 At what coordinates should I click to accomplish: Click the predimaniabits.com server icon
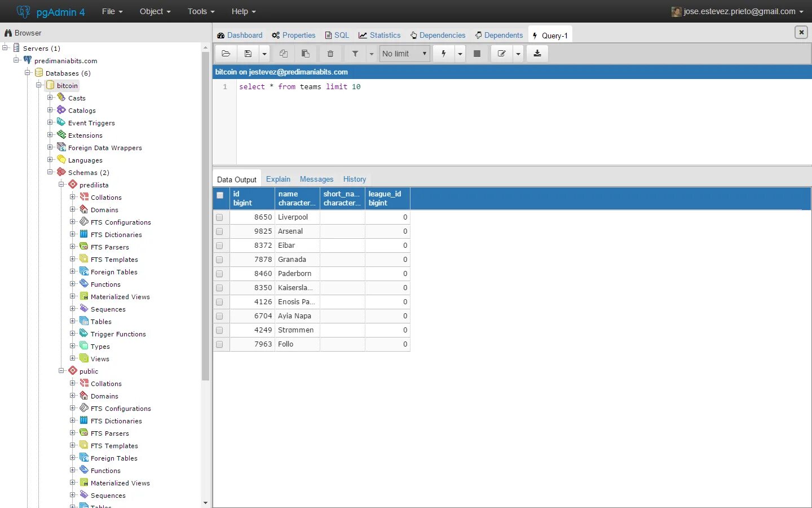[28, 60]
